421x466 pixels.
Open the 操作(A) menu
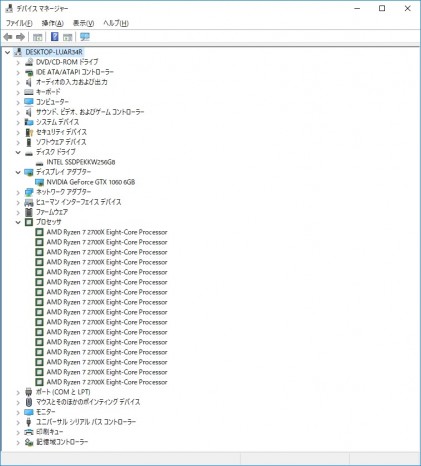[52, 23]
